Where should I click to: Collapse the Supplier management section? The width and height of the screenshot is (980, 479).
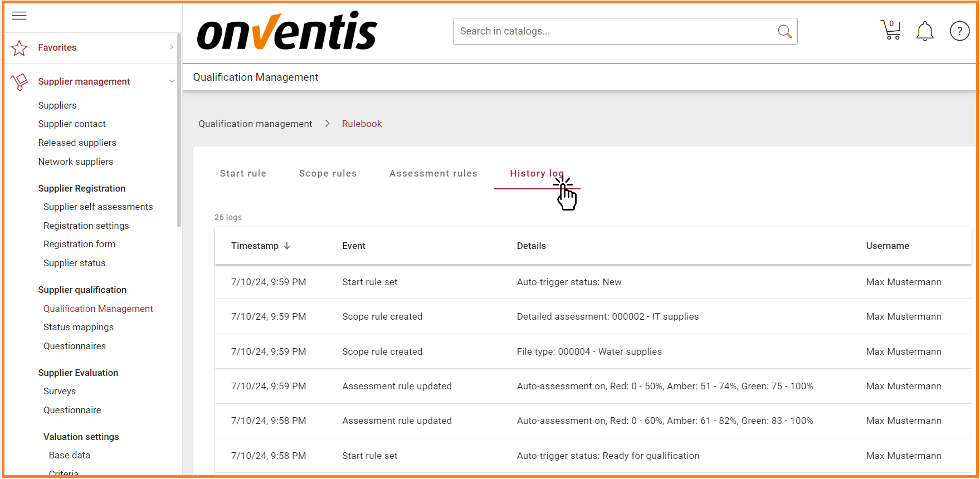pyautogui.click(x=172, y=81)
